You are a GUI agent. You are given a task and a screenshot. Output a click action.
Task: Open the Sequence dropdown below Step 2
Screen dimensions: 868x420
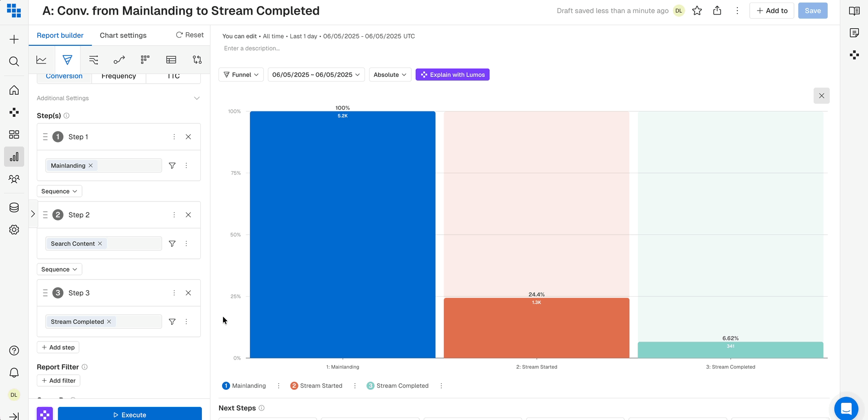click(59, 269)
